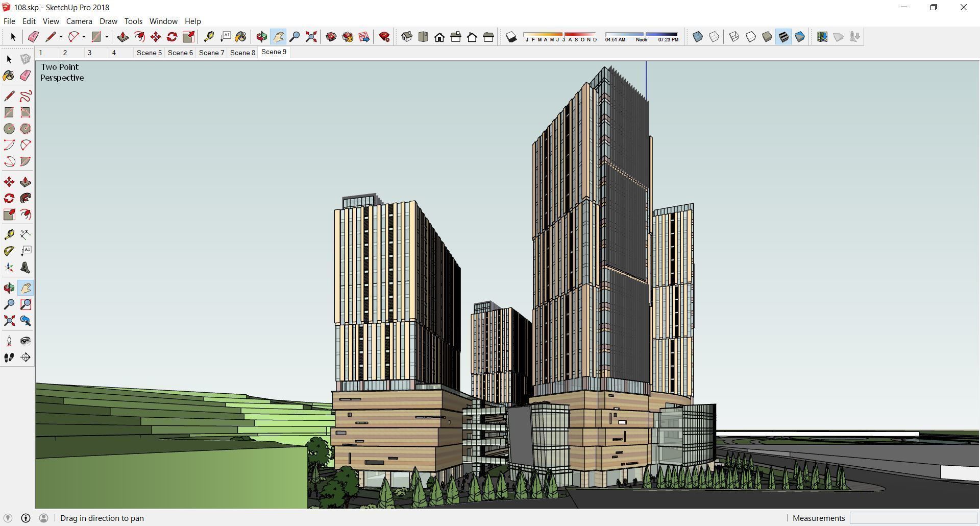Open the Help menu
Viewport: 980px width, 526px height.
click(x=192, y=21)
